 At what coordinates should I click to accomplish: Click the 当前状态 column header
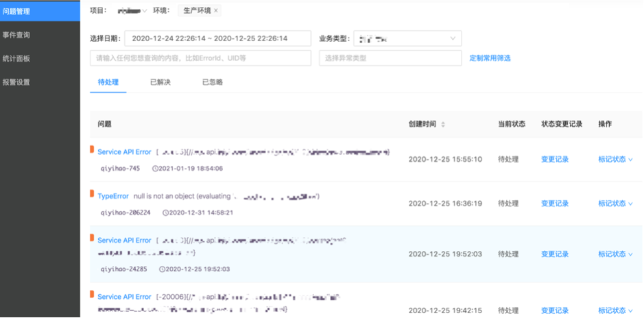coord(512,124)
